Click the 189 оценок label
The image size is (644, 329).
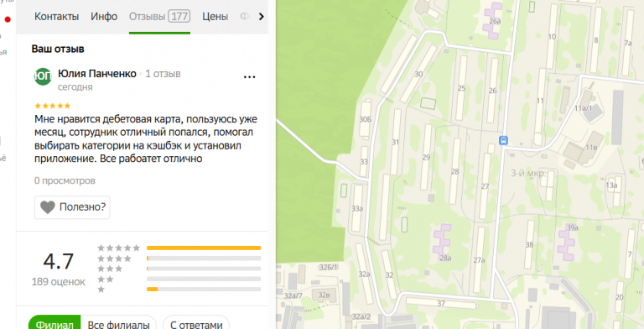(59, 282)
